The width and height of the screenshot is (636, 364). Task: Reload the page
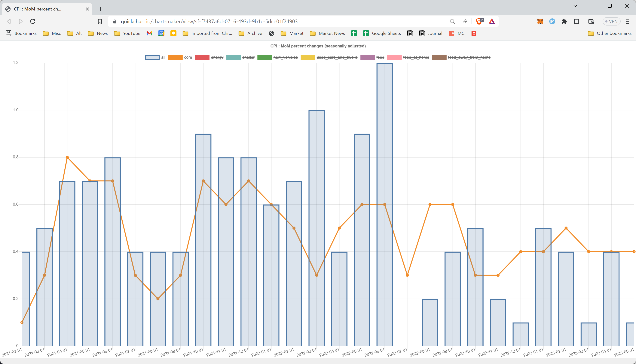coord(33,22)
